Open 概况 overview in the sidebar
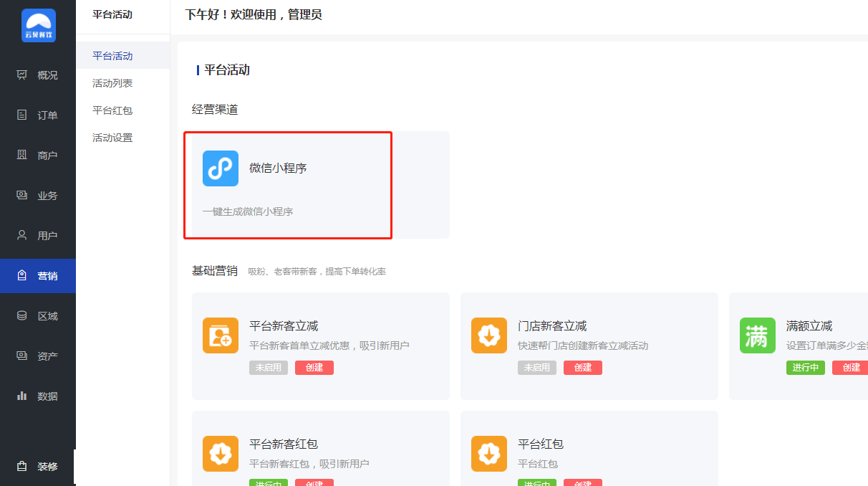The height and width of the screenshot is (486, 868). (x=38, y=75)
